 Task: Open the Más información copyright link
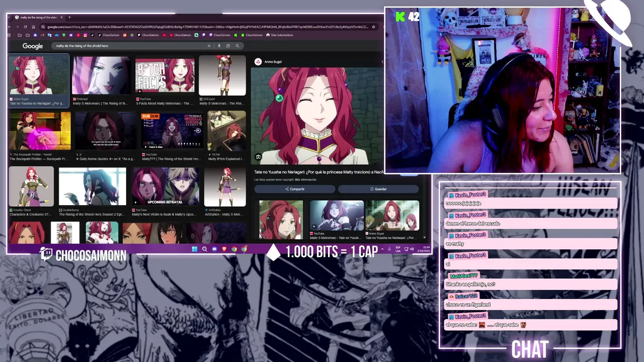305,179
